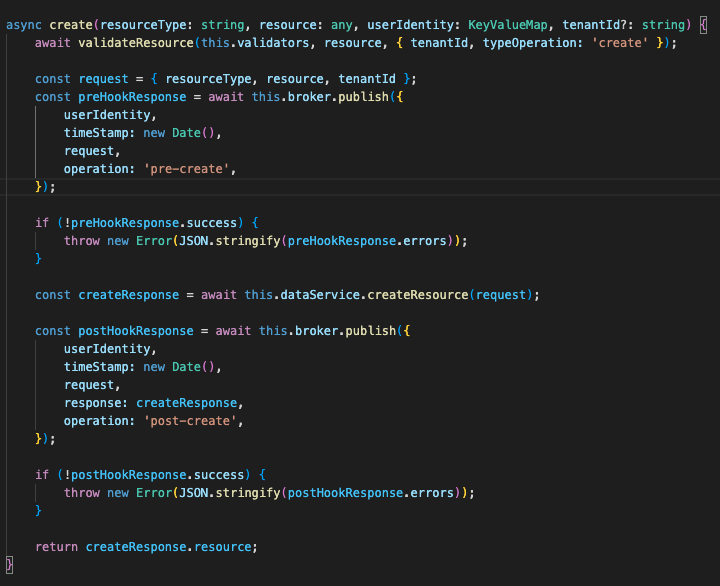Image resolution: width=720 pixels, height=586 pixels.
Task: Click the "validateResource" function call
Action: [x=136, y=43]
